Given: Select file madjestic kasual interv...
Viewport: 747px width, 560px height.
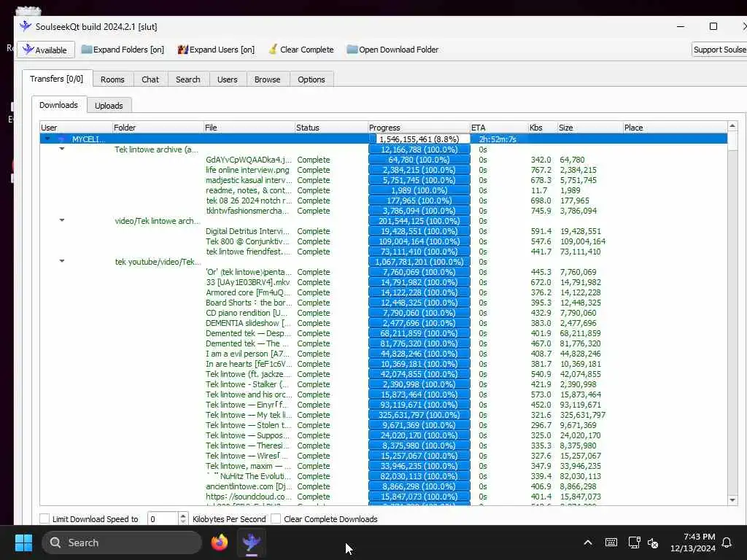Looking at the screenshot, I should (249, 180).
